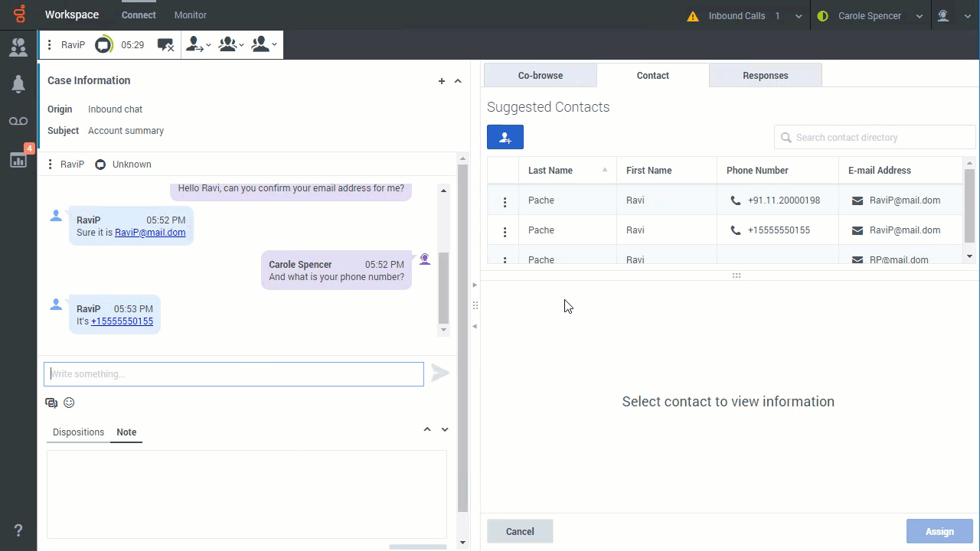980x551 pixels.
Task: Collapse the Case Information section
Action: (458, 81)
